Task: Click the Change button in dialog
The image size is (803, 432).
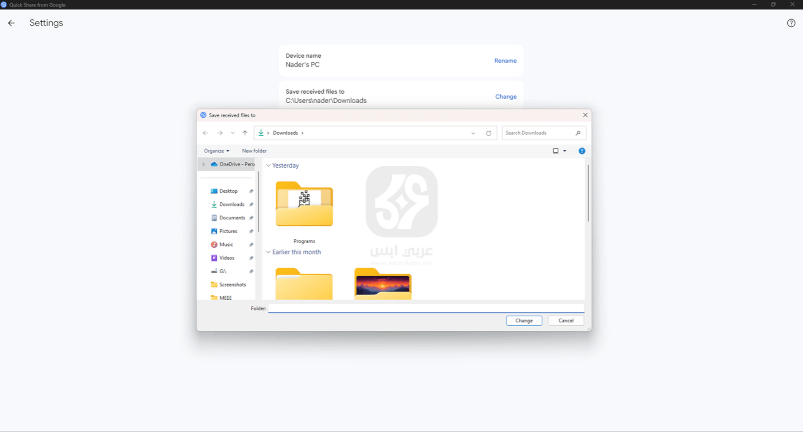Action: click(524, 320)
